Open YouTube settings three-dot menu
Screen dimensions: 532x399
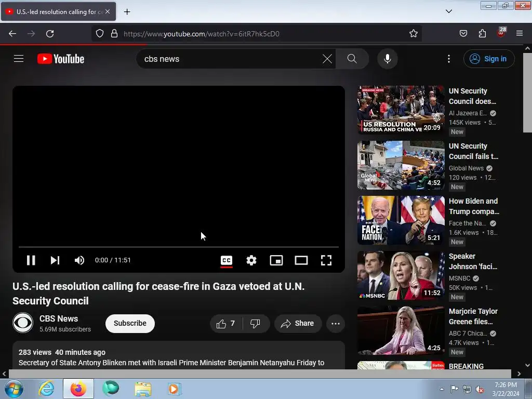448,59
